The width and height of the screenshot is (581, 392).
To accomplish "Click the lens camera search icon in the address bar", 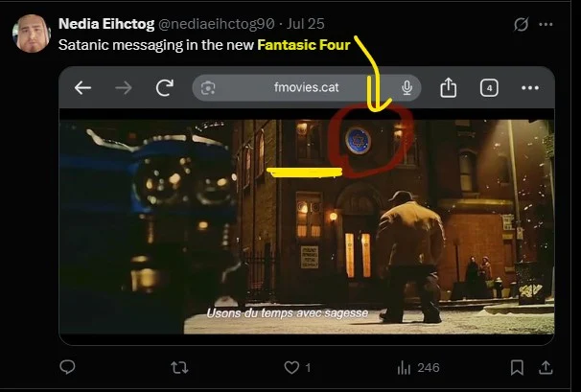I will click(208, 88).
